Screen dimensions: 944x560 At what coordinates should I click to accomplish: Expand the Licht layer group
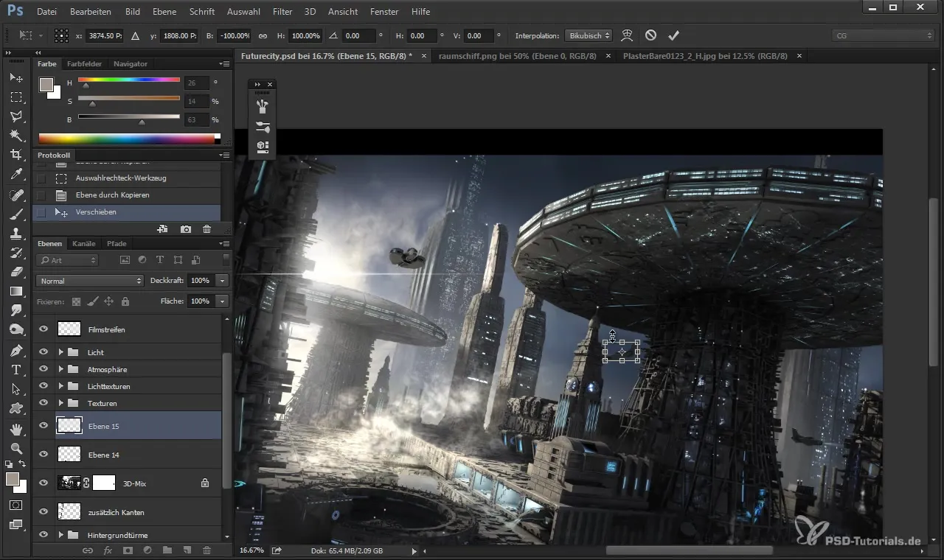(x=61, y=352)
